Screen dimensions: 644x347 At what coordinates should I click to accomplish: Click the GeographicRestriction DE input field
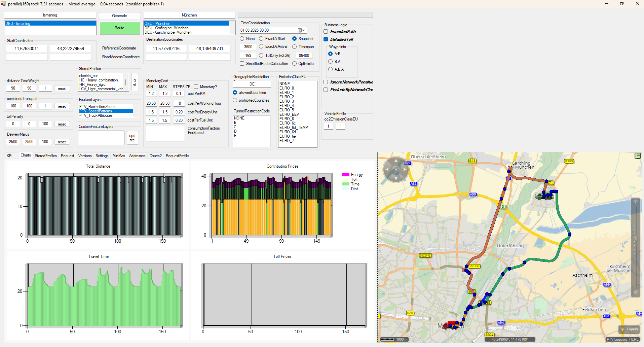point(252,84)
